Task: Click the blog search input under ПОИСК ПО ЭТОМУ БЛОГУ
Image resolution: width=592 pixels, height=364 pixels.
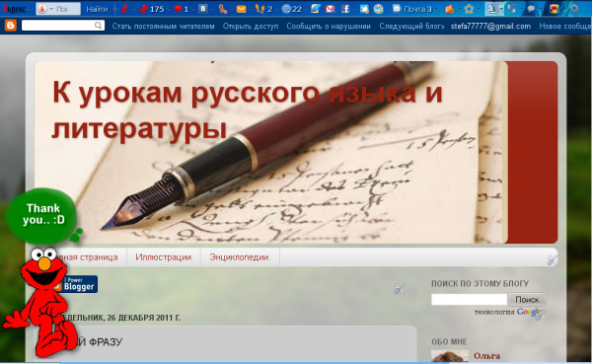Action: tap(469, 300)
